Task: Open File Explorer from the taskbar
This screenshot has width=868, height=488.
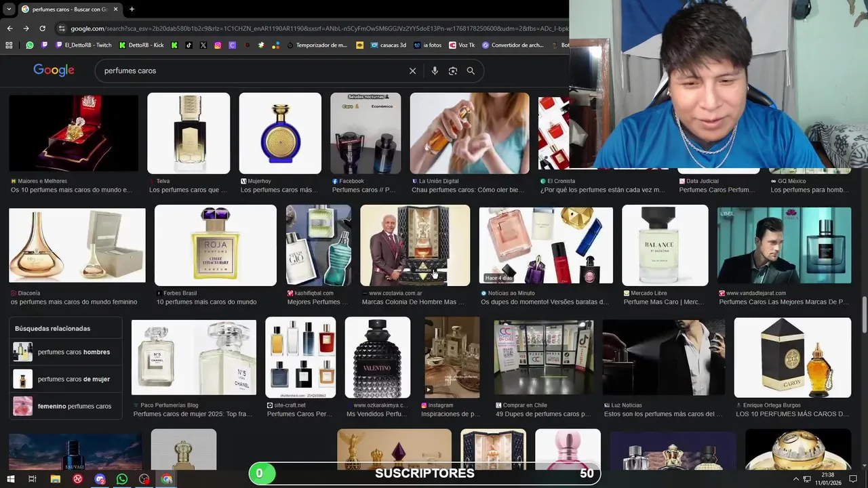Action: tap(56, 479)
